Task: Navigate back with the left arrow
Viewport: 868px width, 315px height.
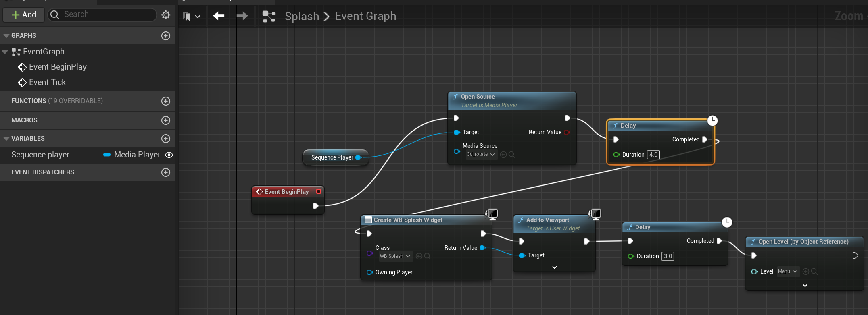Action: pyautogui.click(x=219, y=16)
